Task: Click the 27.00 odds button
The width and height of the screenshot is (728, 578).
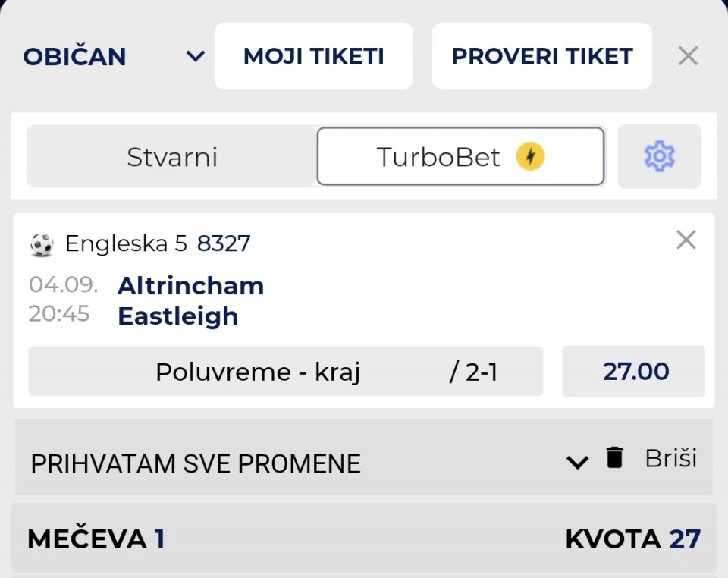Action: 634,372
